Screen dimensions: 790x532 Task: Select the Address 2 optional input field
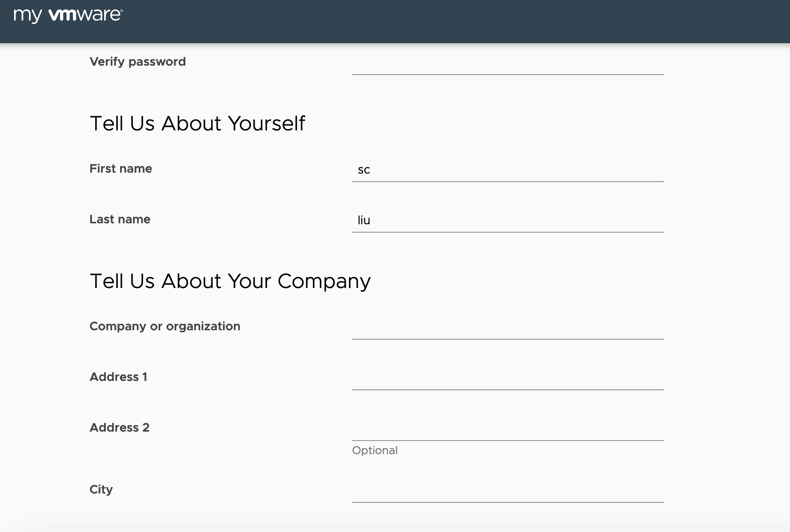click(508, 429)
